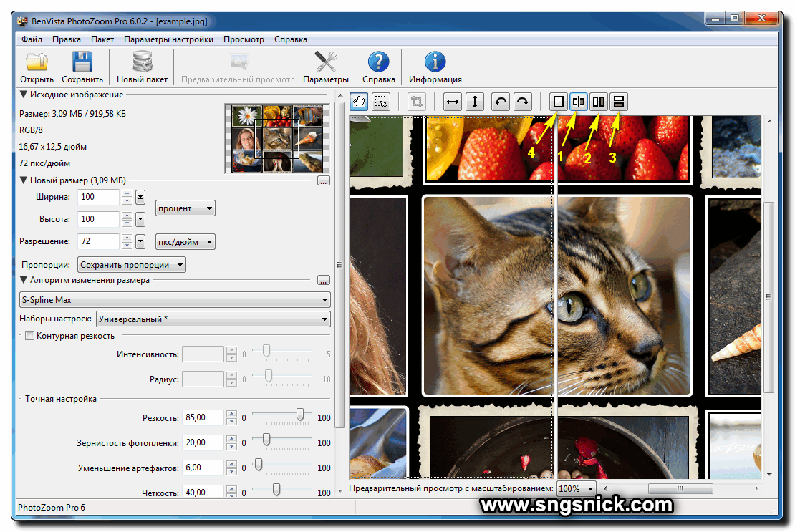Rotate the image clockwise
The width and height of the screenshot is (795, 532).
pyautogui.click(x=522, y=102)
